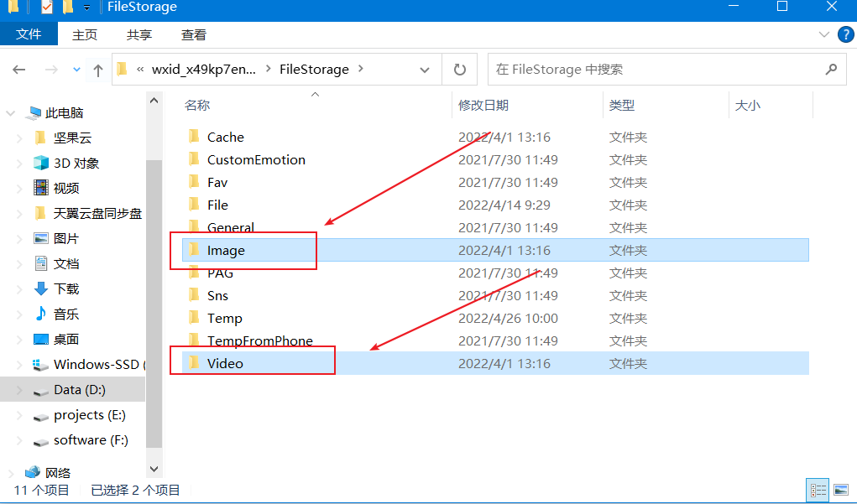
Task: Collapse the 此电脑 tree node
Action: pyautogui.click(x=10, y=113)
